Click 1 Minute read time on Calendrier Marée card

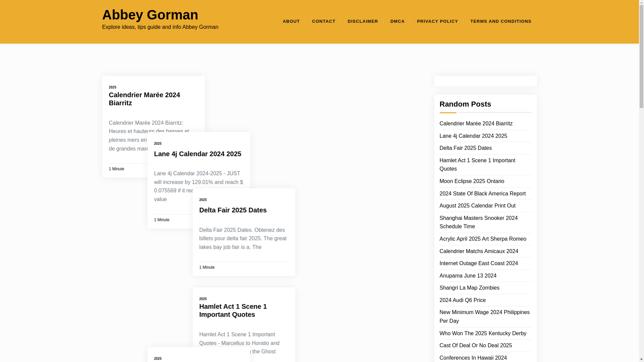(x=116, y=169)
